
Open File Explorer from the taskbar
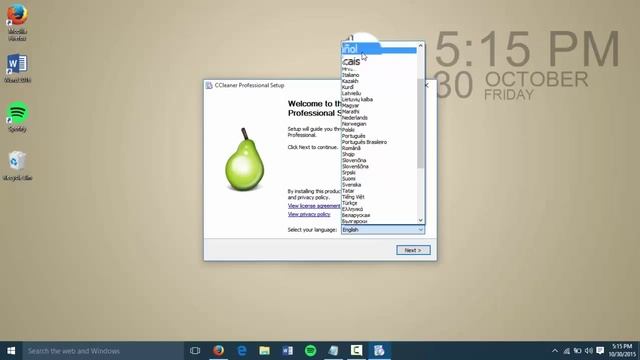[x=264, y=351]
